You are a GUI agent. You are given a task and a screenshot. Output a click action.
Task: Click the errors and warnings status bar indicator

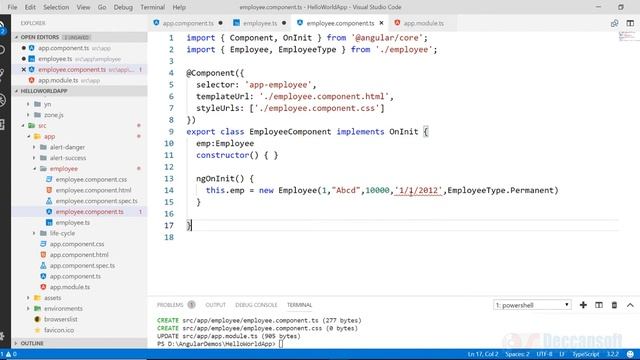pyautogui.click(x=9, y=354)
